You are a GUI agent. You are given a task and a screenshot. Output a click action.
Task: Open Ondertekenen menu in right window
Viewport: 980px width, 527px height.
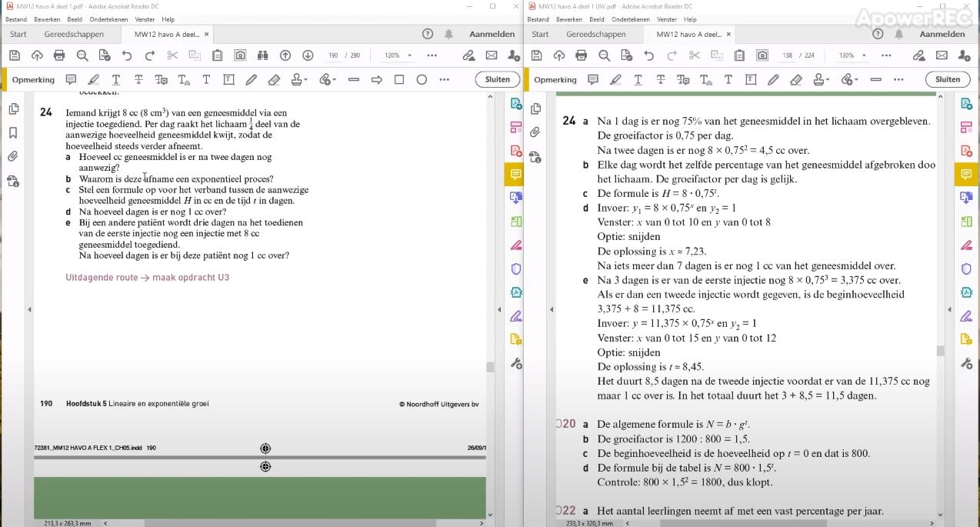click(630, 19)
